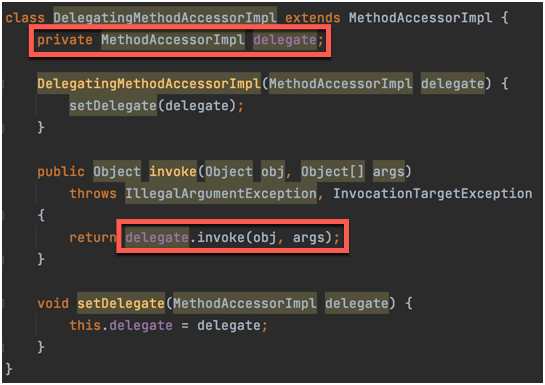Screen dimensions: 545x385
Task: Collapse the invoke method body fold marker
Action: point(3,215)
